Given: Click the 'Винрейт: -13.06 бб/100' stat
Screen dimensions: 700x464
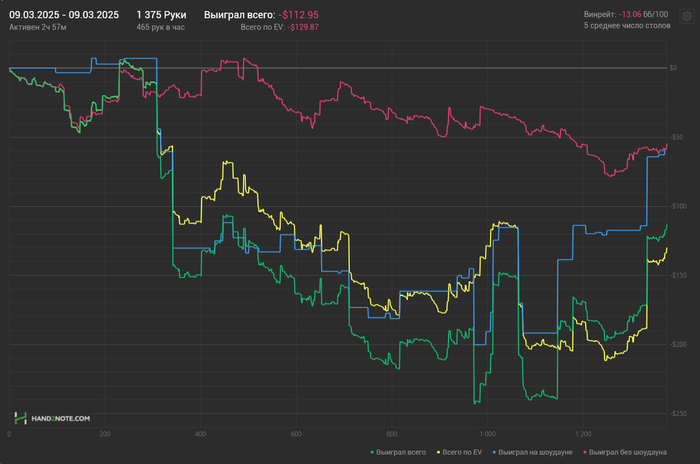Looking at the screenshot, I should tap(626, 14).
